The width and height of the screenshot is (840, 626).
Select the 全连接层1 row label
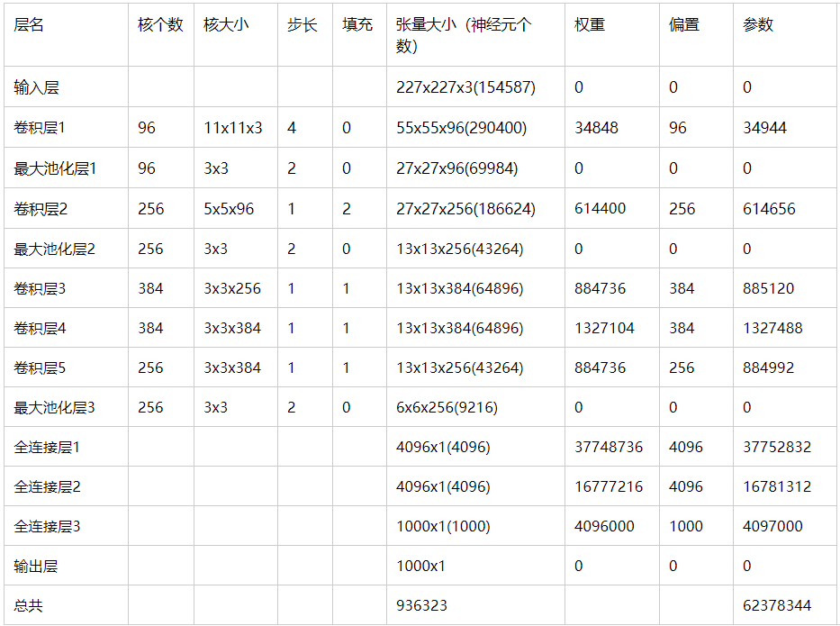(x=47, y=447)
